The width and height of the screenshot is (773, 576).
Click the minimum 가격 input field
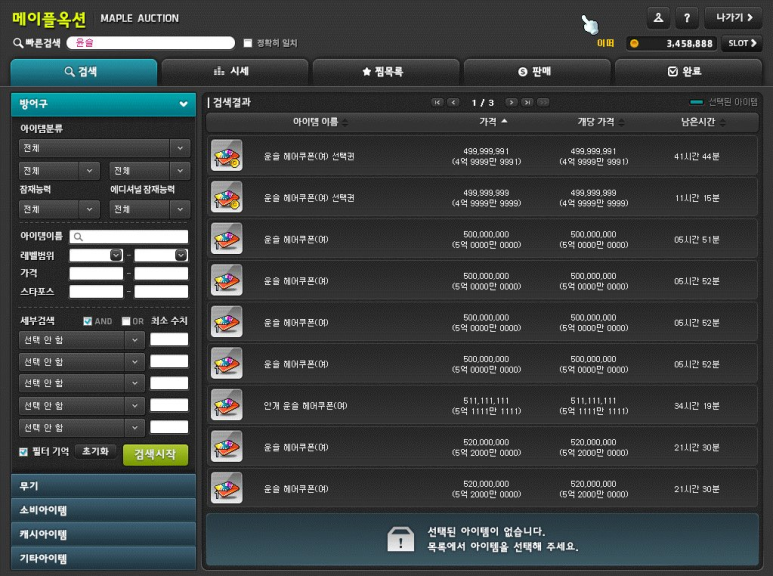click(96, 274)
